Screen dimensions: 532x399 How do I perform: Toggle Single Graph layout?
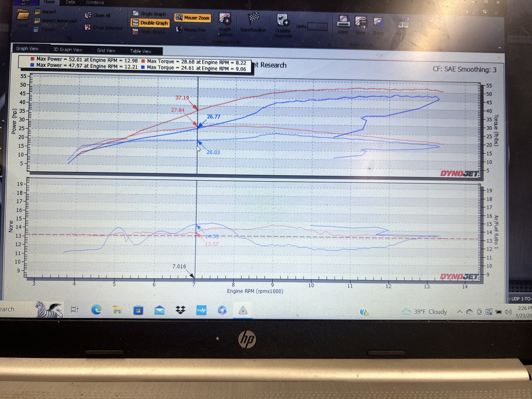click(149, 14)
